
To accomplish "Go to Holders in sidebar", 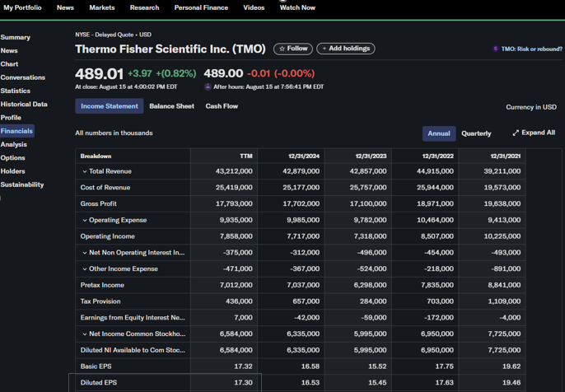I will pyautogui.click(x=12, y=171).
